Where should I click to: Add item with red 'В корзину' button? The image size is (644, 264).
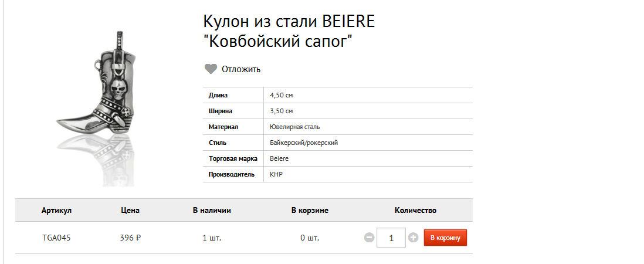(445, 238)
